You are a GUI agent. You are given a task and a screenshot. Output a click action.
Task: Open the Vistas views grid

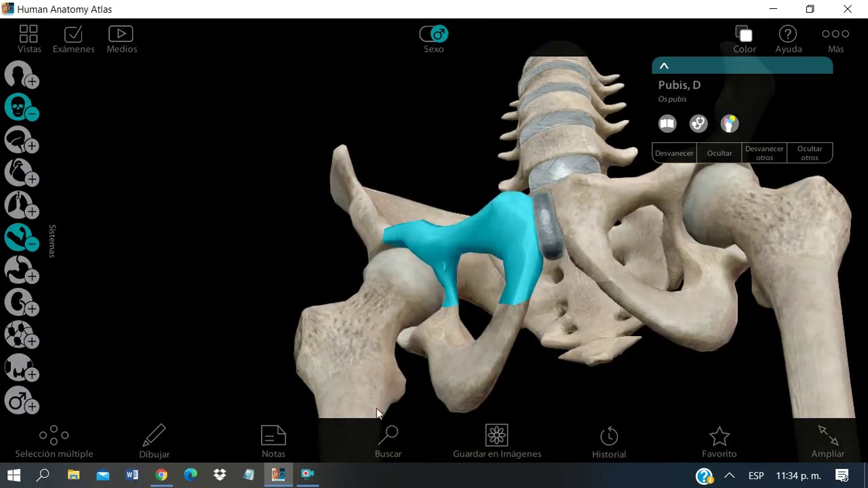pyautogui.click(x=29, y=39)
